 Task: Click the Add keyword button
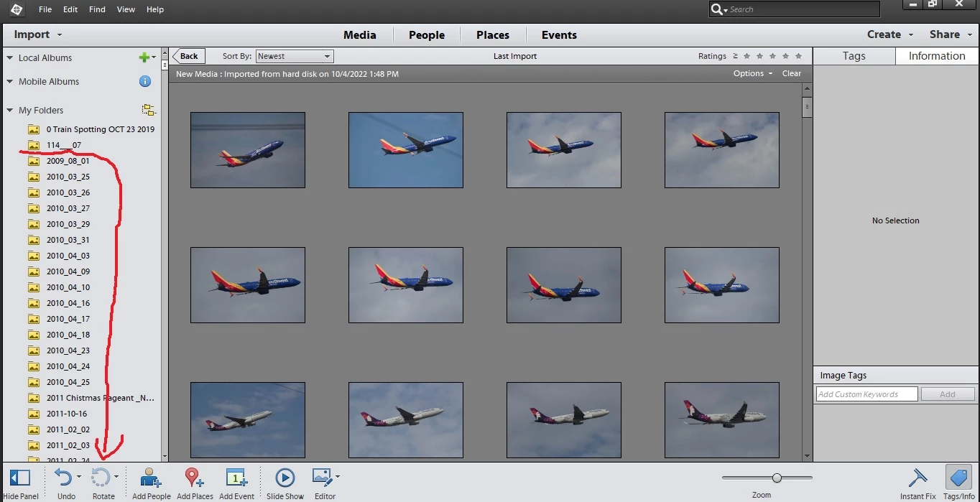tap(948, 394)
